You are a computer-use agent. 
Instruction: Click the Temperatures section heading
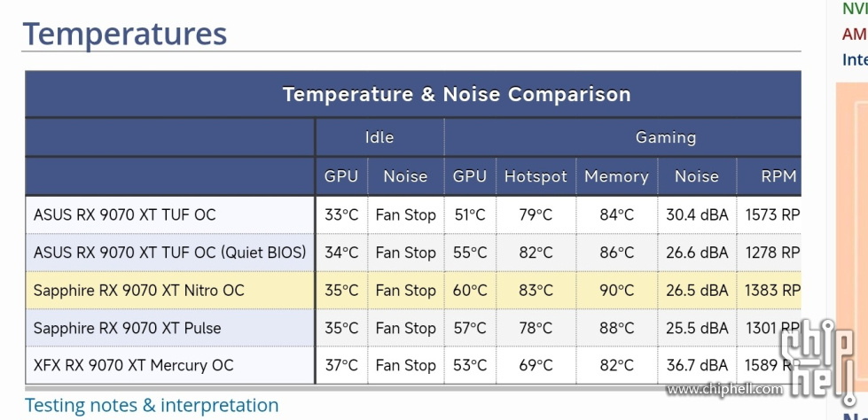(x=124, y=33)
